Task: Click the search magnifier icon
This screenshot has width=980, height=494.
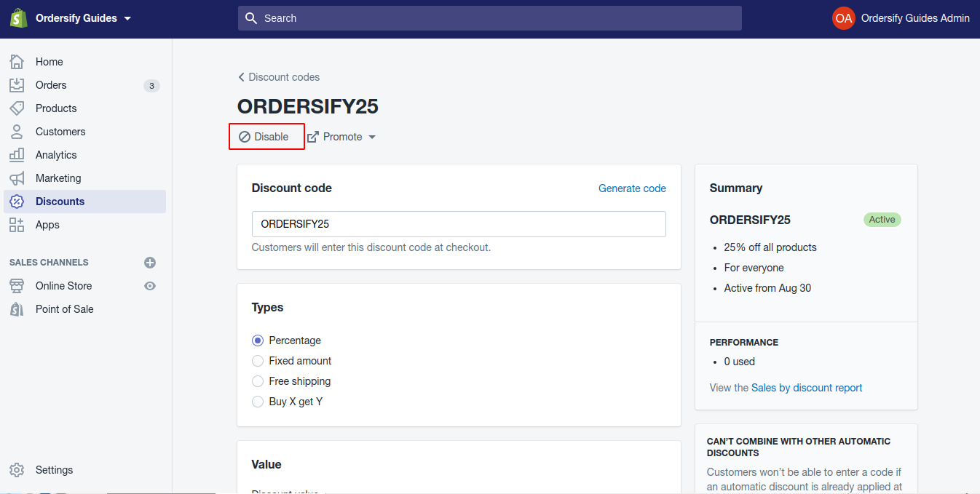Action: pos(251,18)
